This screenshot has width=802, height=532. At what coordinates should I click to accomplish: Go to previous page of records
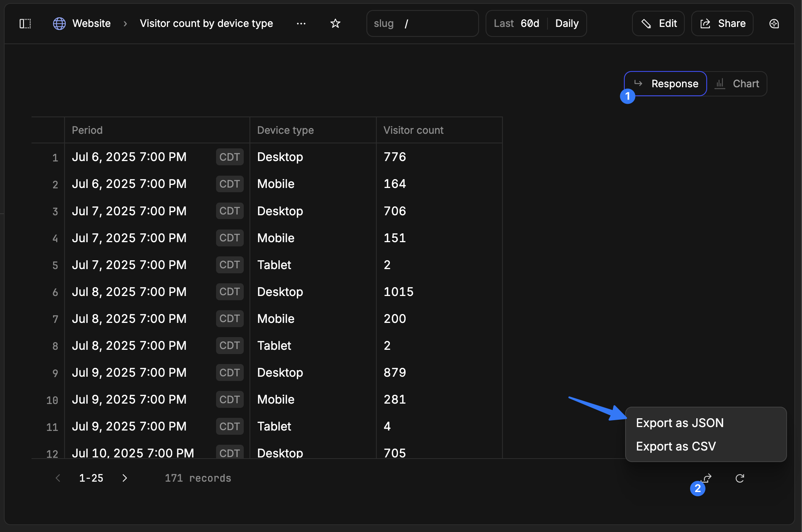point(58,478)
